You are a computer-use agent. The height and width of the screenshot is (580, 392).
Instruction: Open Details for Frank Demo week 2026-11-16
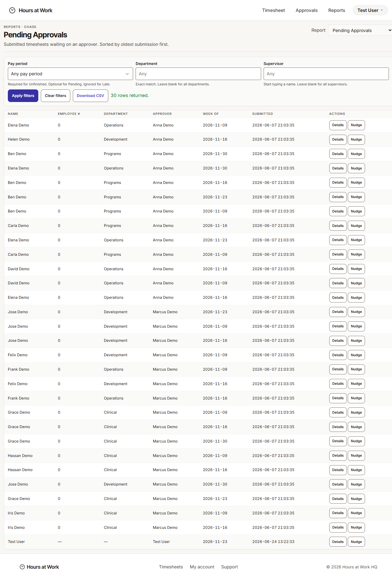click(x=338, y=398)
